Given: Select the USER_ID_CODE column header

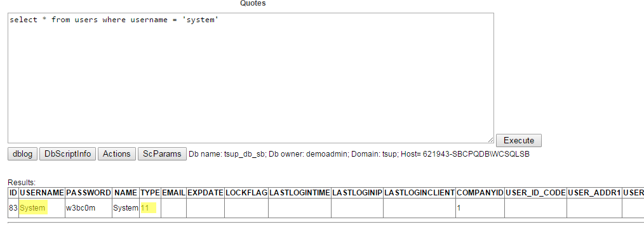Looking at the screenshot, I should (x=535, y=193).
